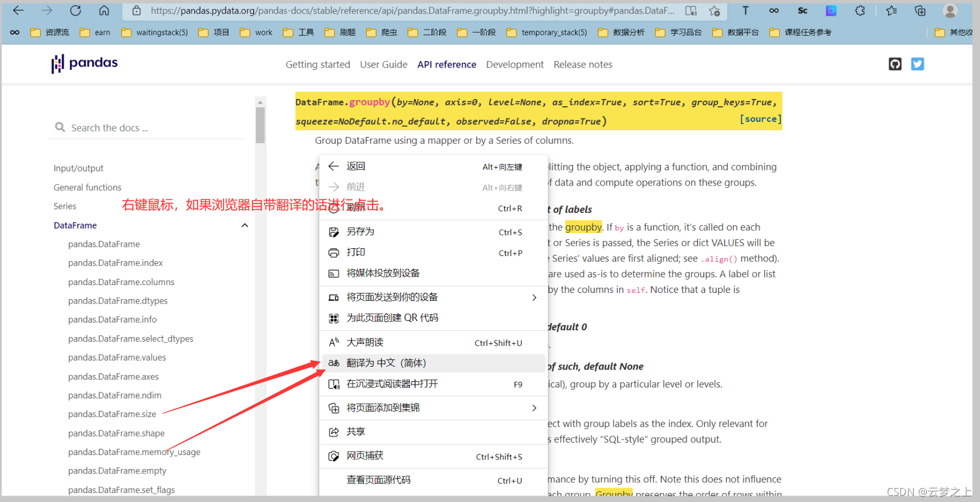Select 网页捕获 in the context menu
Image resolution: width=980 pixels, height=502 pixels.
433,456
